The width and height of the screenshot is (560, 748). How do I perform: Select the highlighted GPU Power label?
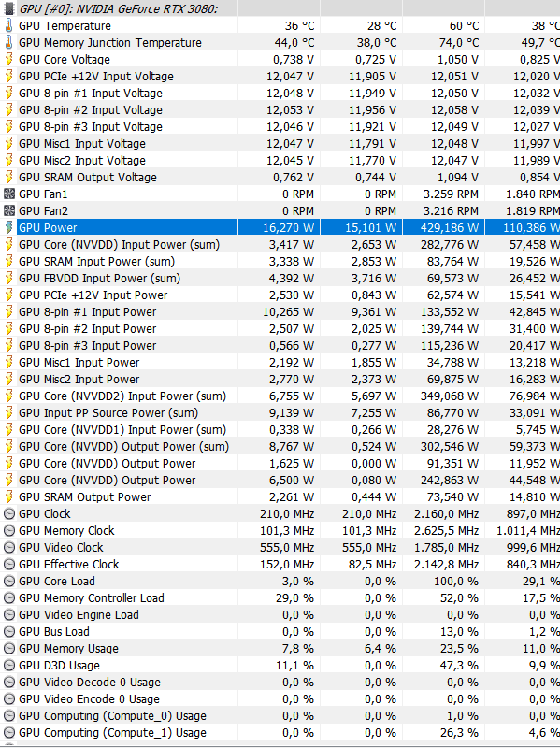48,227
